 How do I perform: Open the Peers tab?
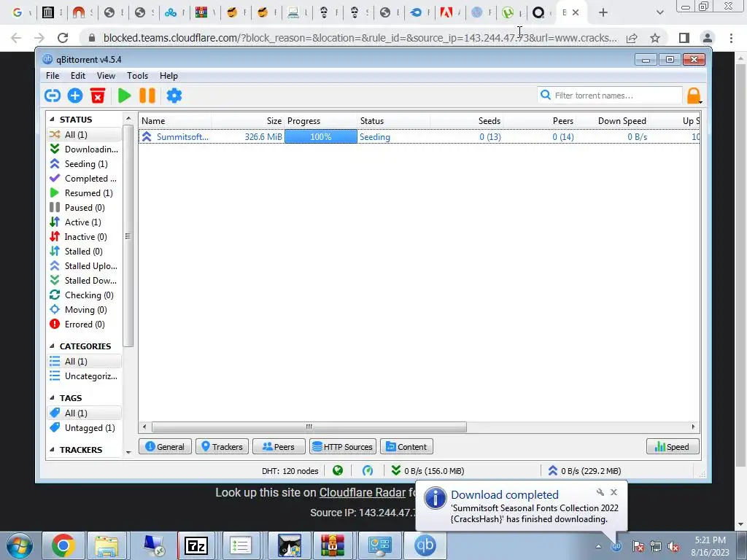(279, 447)
